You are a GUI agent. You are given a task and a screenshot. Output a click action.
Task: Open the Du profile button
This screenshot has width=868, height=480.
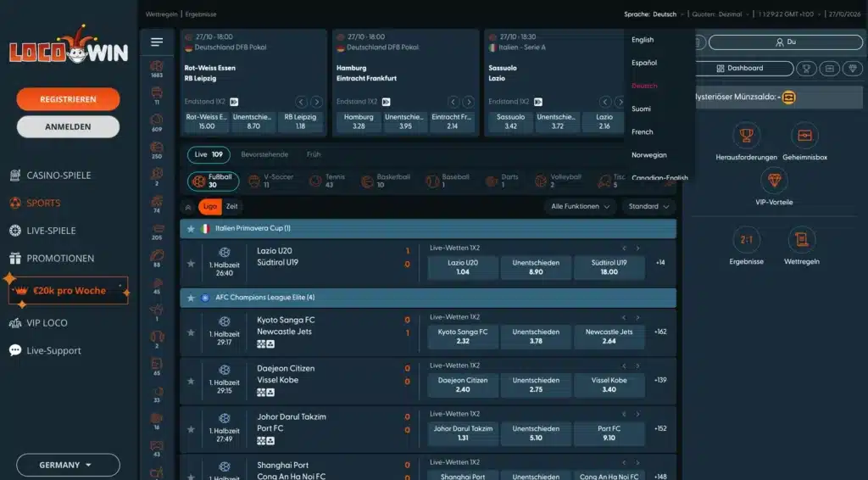coord(786,42)
